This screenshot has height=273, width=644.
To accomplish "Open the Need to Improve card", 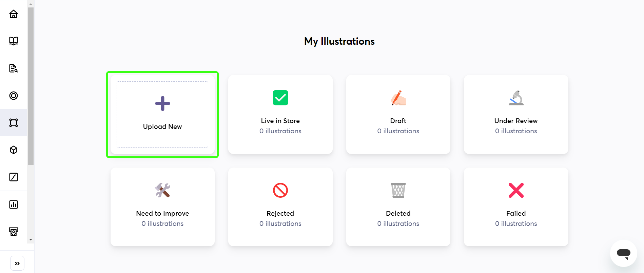I will pos(162,207).
